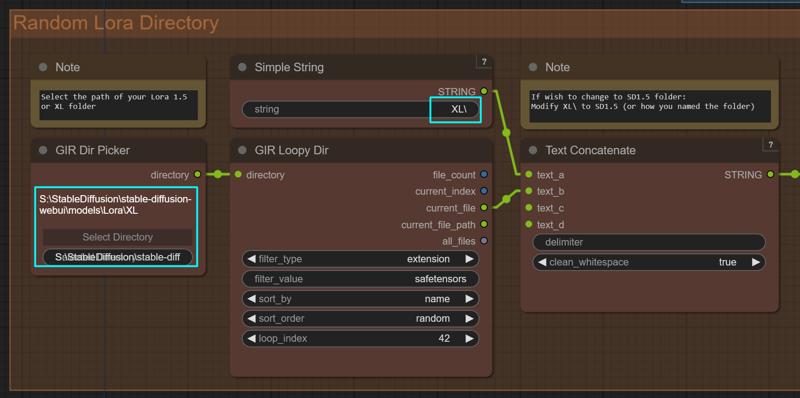Collapse the Simple String node dot
The height and width of the screenshot is (398, 800).
(x=242, y=67)
